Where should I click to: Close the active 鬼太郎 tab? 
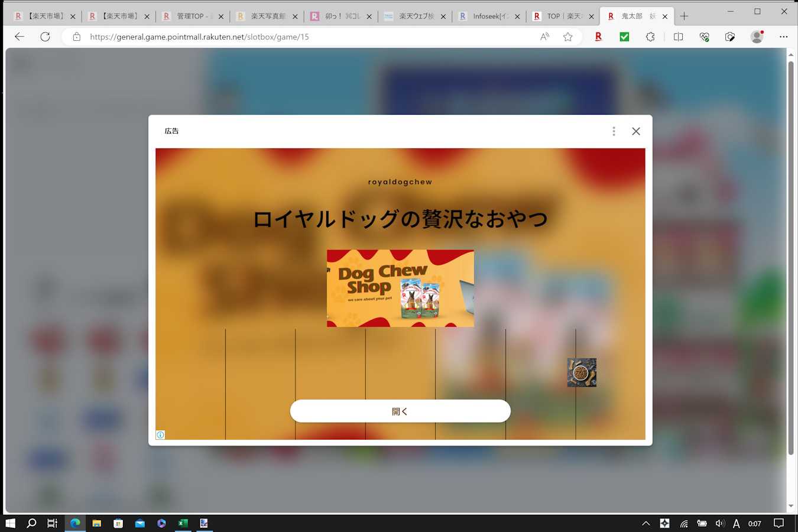(x=665, y=17)
